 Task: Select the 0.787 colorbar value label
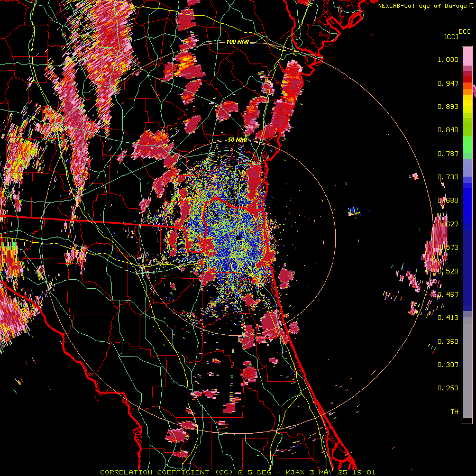[448, 153]
